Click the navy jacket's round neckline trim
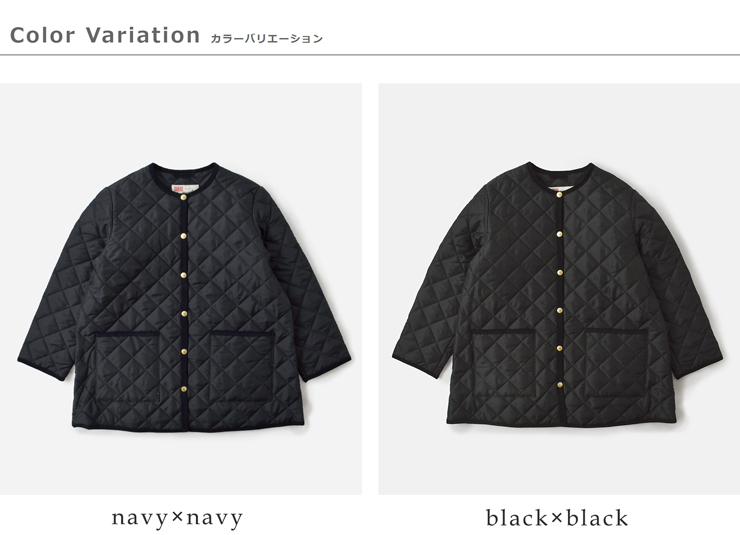Screen dimensions: 740x535 coord(184,175)
